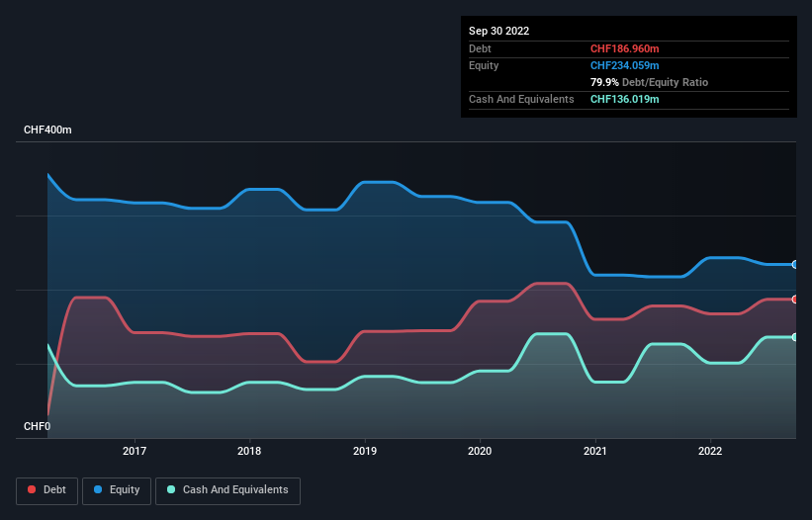This screenshot has width=812, height=520.
Task: Click the blue Equity end-point marker
Action: [x=795, y=264]
